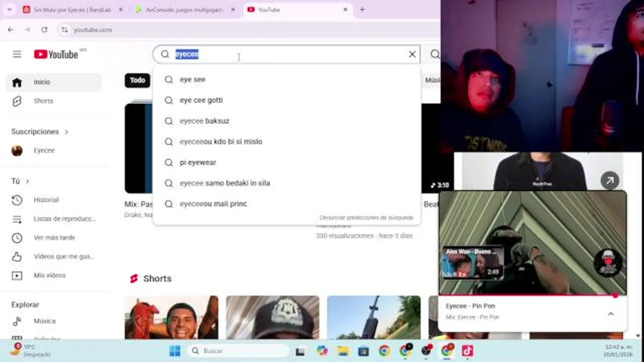Click the 'Eyecee - Pin Pon' miniplayer title
The height and width of the screenshot is (362, 644).
coord(470,306)
